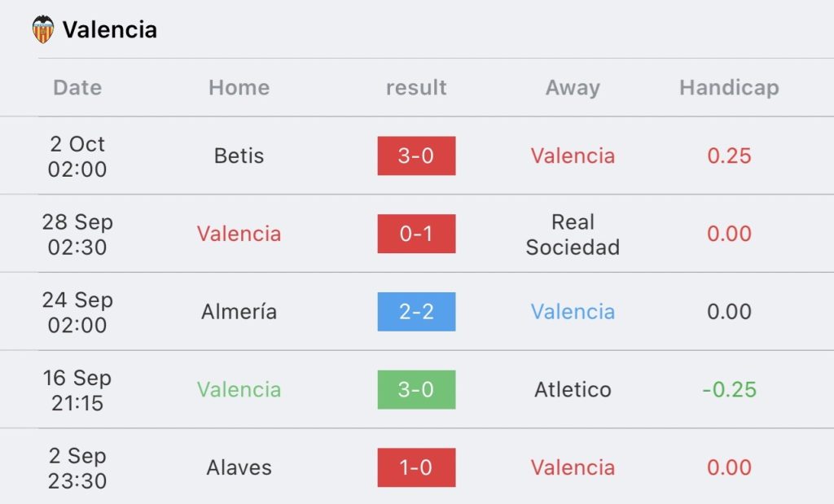Open Real Sociedad away team link
The width and height of the screenshot is (834, 504).
coord(573,234)
